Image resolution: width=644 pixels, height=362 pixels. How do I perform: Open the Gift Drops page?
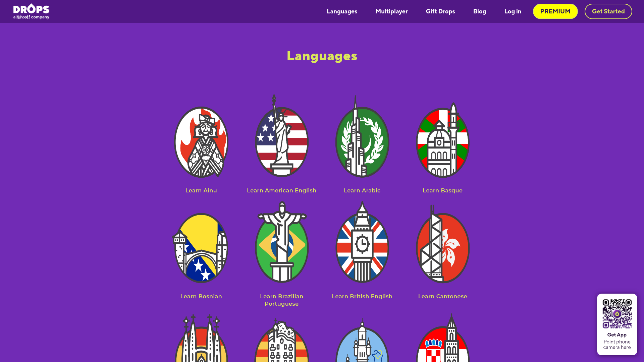tap(440, 11)
